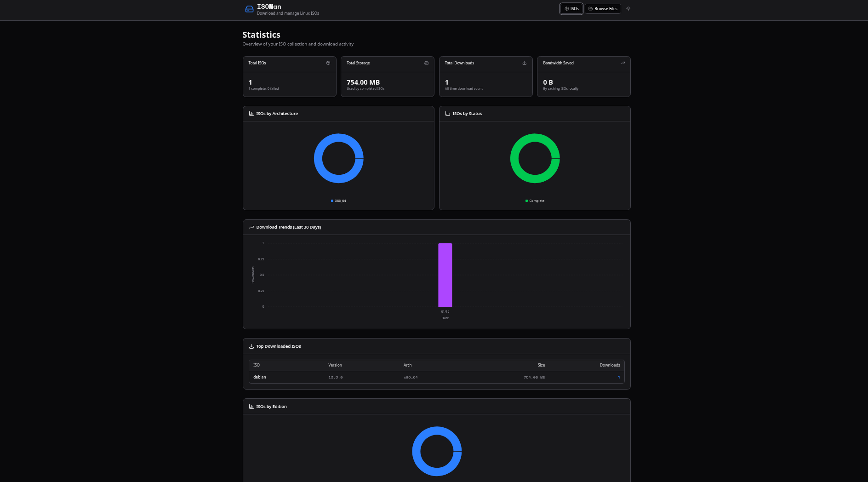Select the debian row in table
The image size is (868, 482).
(x=260, y=377)
